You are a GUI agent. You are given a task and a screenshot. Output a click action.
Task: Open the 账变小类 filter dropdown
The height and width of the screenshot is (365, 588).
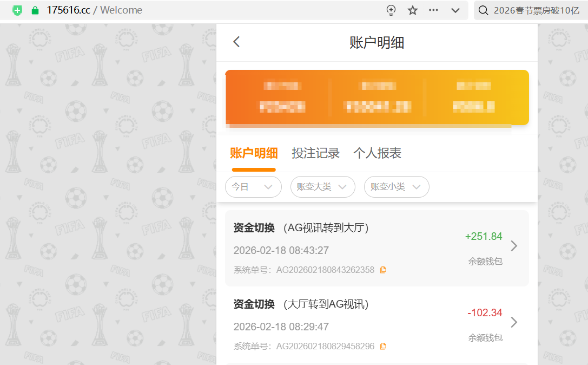pos(396,187)
